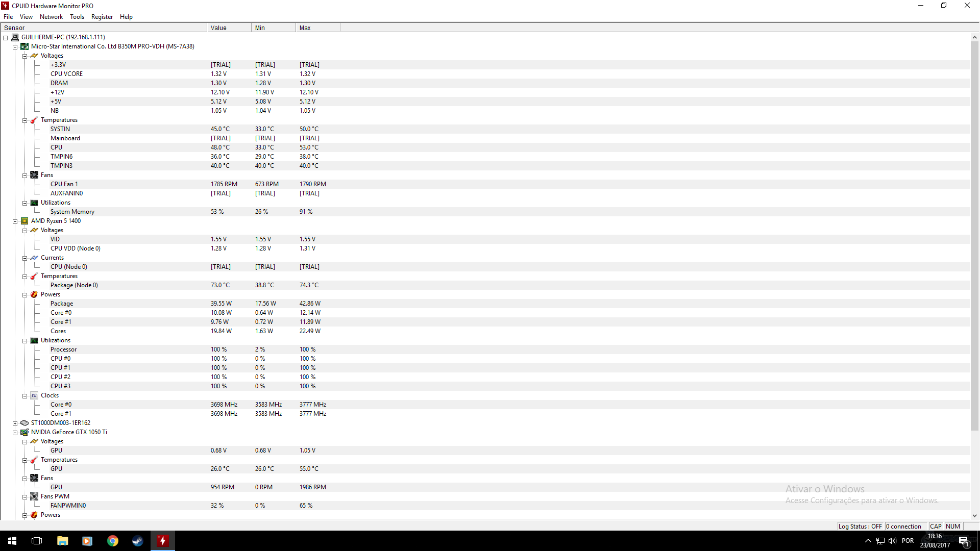The height and width of the screenshot is (551, 980).
Task: Open the Register menu
Action: [x=102, y=17]
